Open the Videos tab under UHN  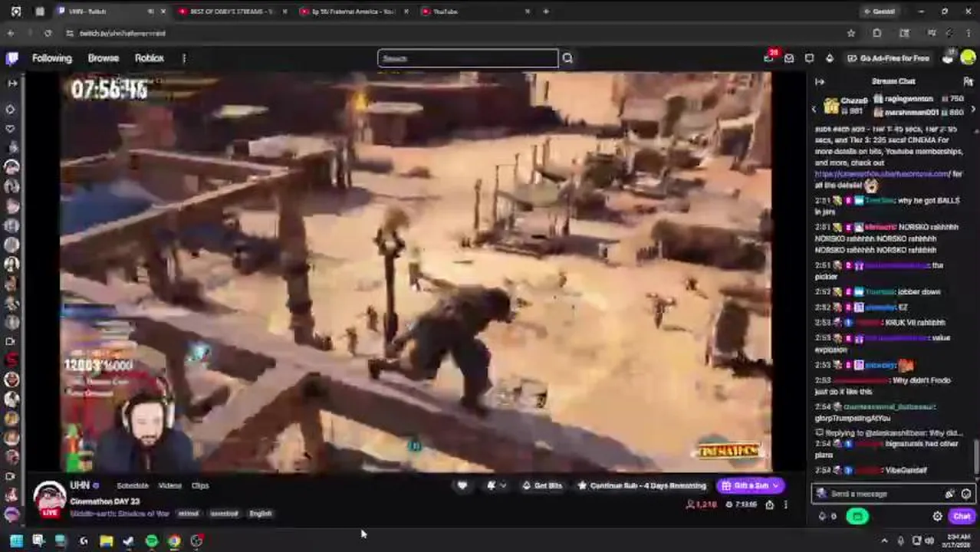click(x=169, y=486)
